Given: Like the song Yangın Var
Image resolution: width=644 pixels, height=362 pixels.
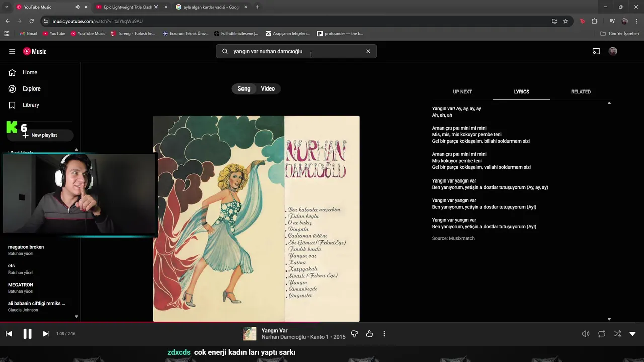Looking at the screenshot, I should (x=369, y=334).
